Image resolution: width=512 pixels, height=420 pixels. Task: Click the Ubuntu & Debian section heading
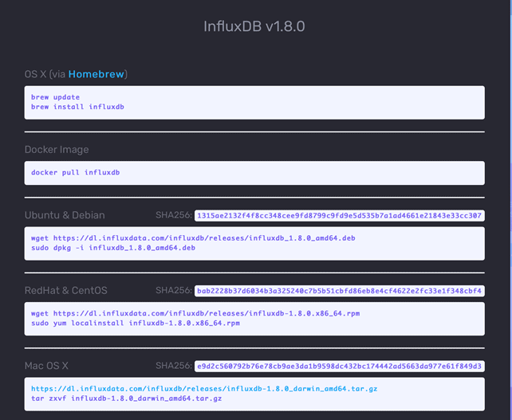tap(65, 215)
